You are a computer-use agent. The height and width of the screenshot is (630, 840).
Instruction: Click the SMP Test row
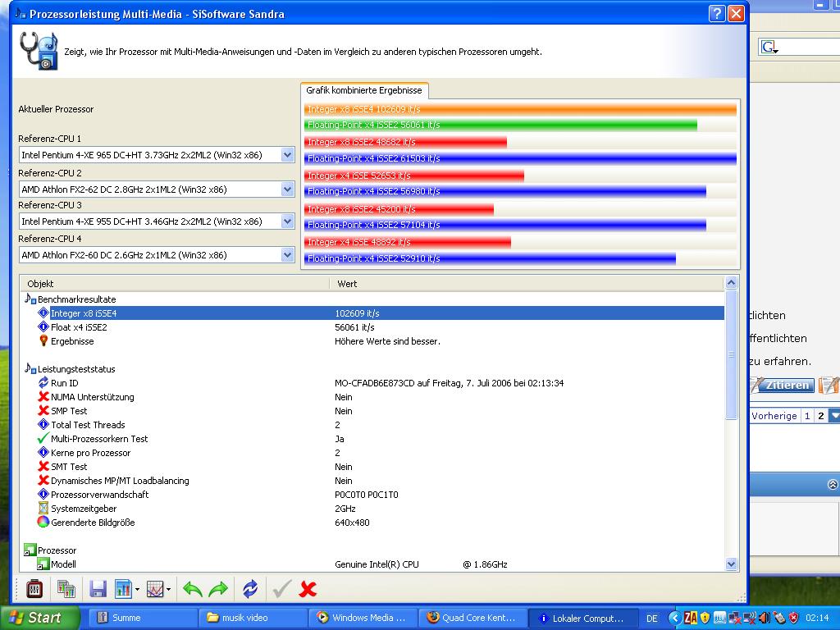373,411
